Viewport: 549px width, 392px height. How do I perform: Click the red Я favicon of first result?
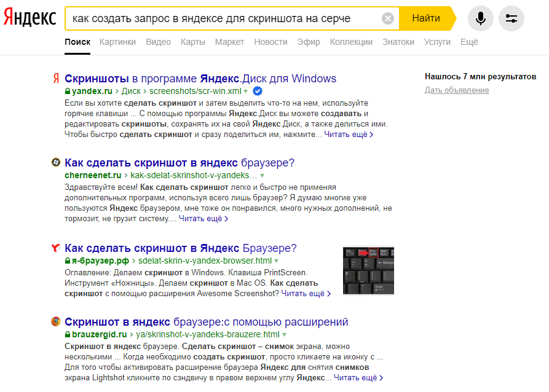pos(56,79)
